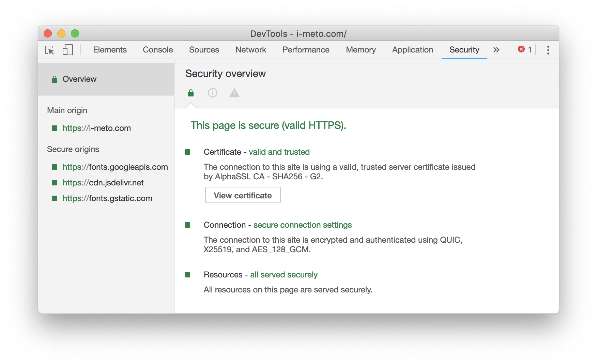Click the 'Secure origins' section label

click(x=73, y=149)
